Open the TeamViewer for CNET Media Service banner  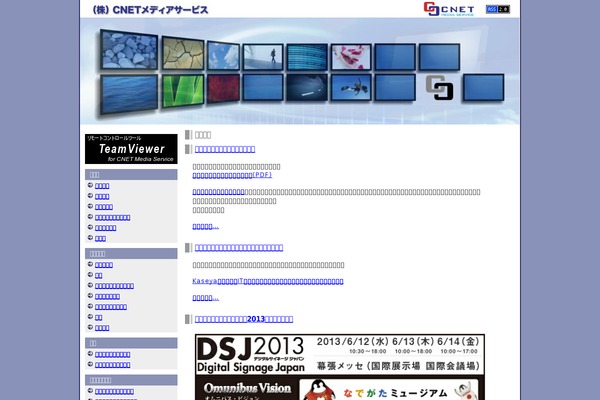pyautogui.click(x=131, y=149)
